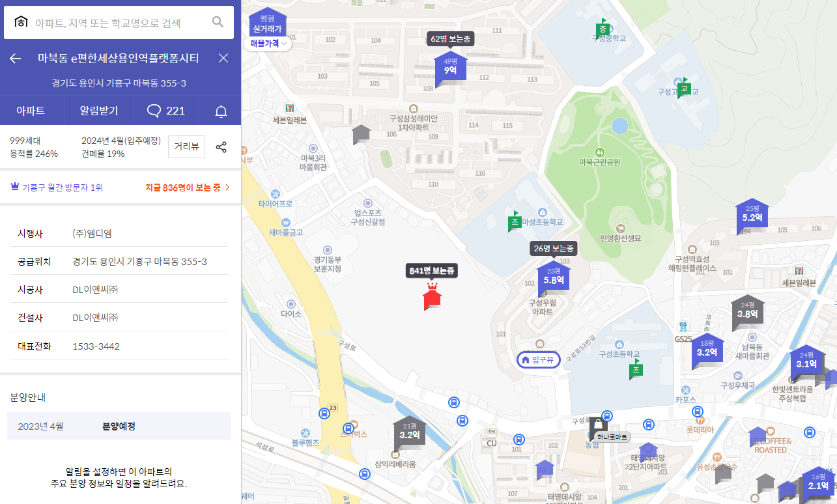Click the red crown house marker

[x=432, y=296]
